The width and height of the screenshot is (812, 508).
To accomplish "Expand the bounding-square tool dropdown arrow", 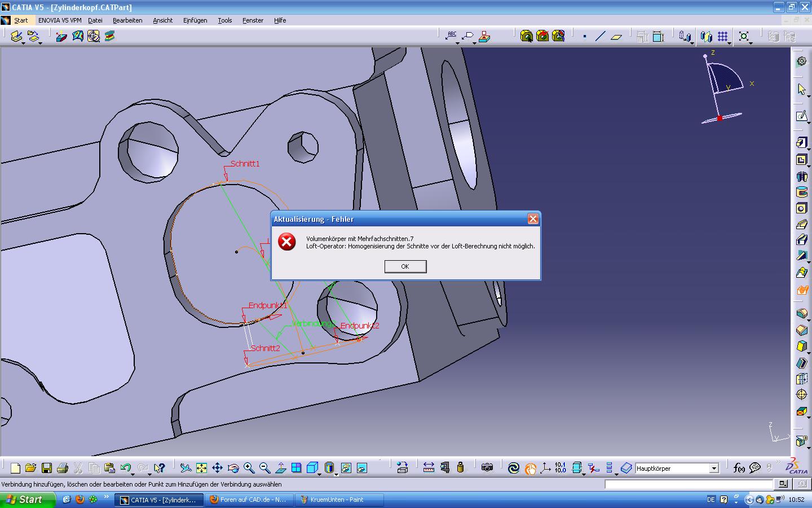I will (751, 43).
